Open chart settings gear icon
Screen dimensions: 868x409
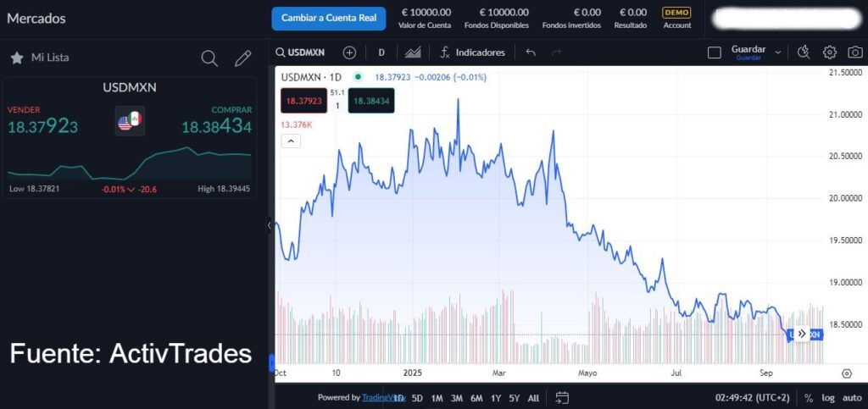[830, 53]
